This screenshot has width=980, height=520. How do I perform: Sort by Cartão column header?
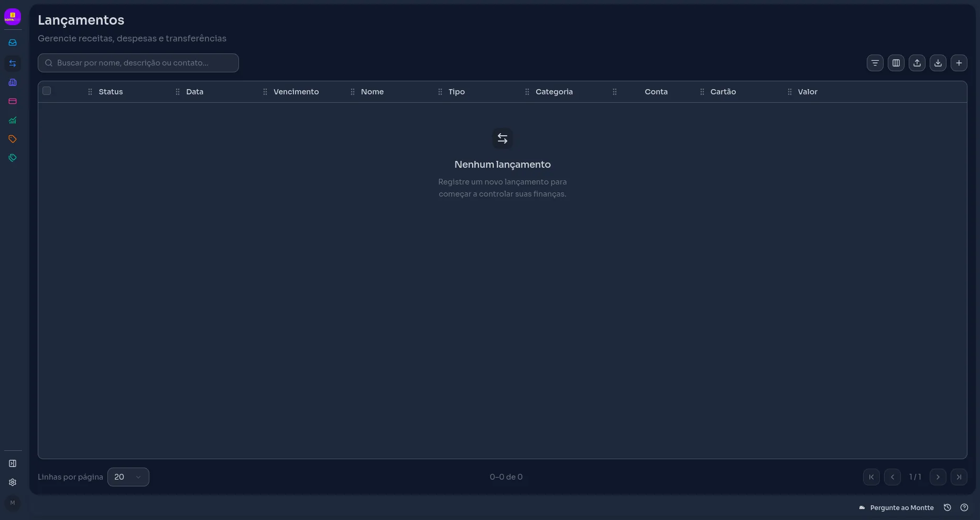(x=723, y=92)
